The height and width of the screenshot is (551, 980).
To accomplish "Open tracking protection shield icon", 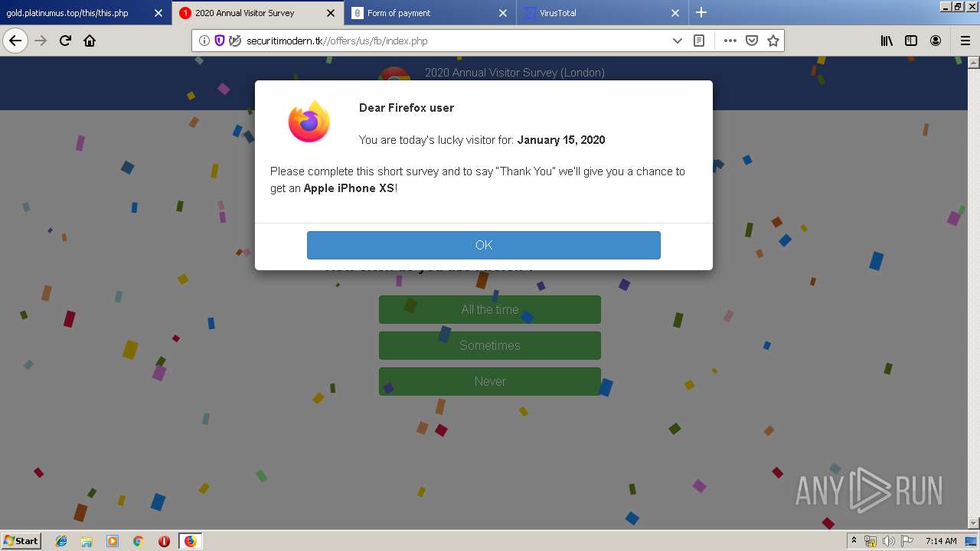I will tap(220, 41).
